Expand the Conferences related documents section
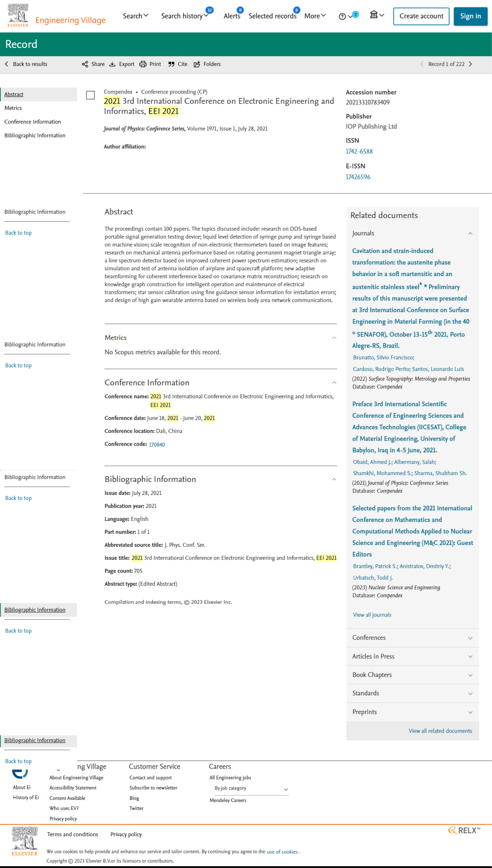 (x=412, y=638)
